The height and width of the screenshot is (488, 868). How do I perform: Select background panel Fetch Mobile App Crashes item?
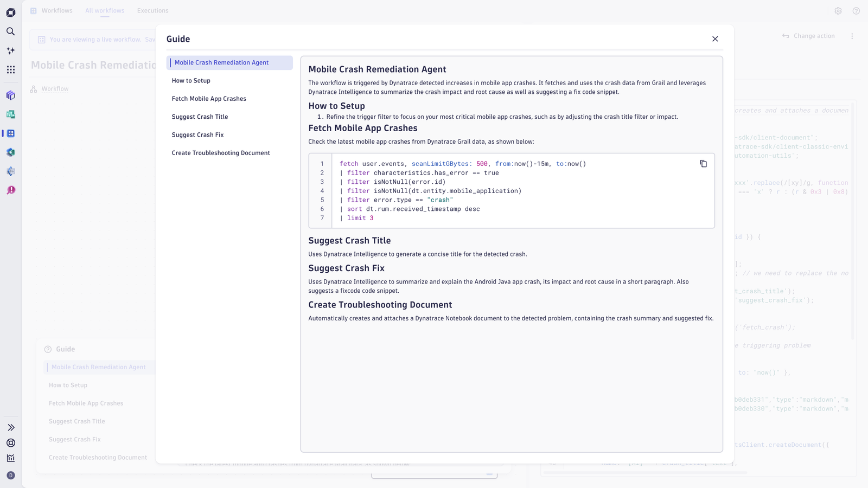[86, 403]
